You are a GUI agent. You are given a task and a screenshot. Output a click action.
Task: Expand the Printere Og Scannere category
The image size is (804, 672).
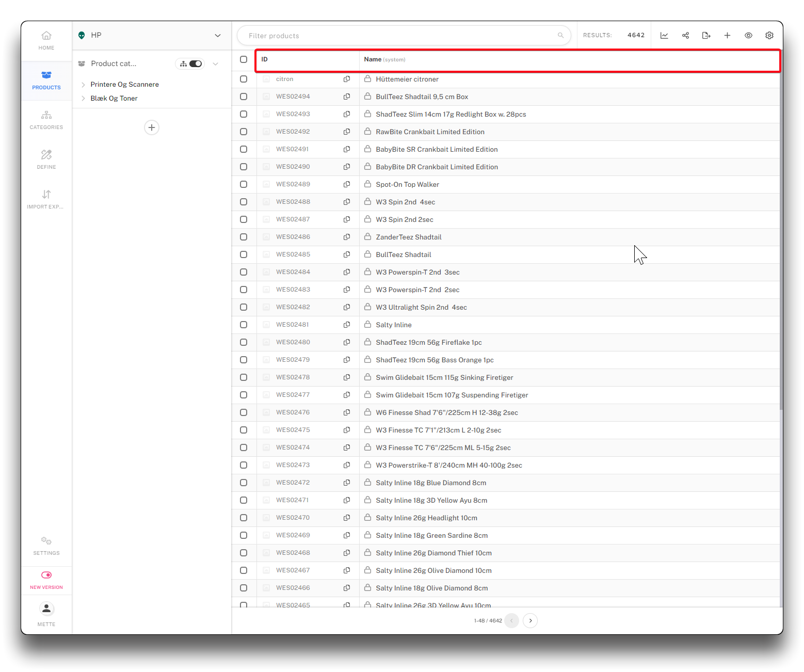tap(83, 85)
